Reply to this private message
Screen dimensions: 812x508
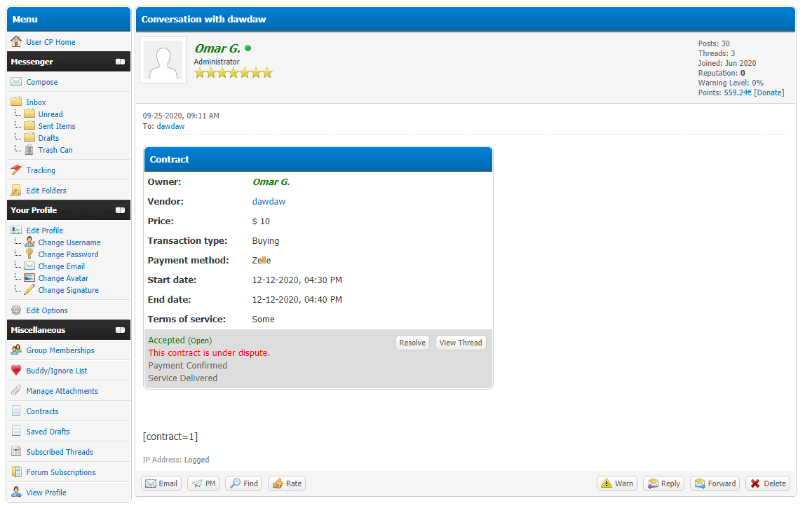(663, 483)
